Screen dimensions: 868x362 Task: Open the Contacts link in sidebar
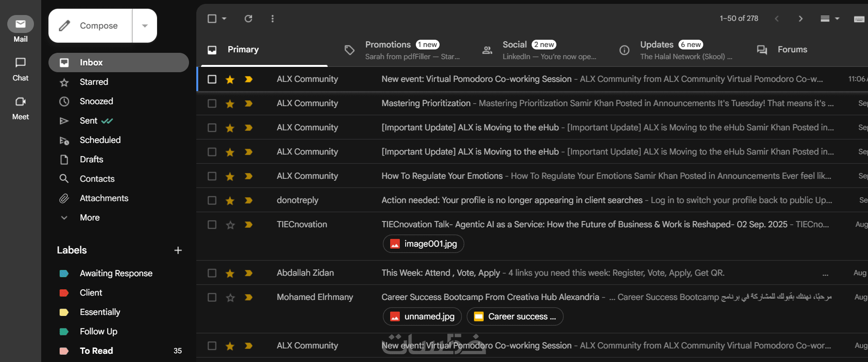(x=119, y=179)
